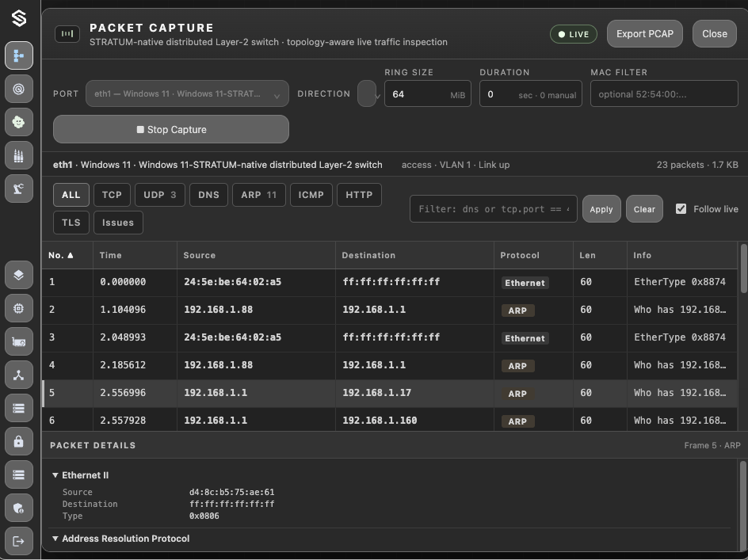
Task: Select packet row with time 0.000000
Action: [390, 282]
